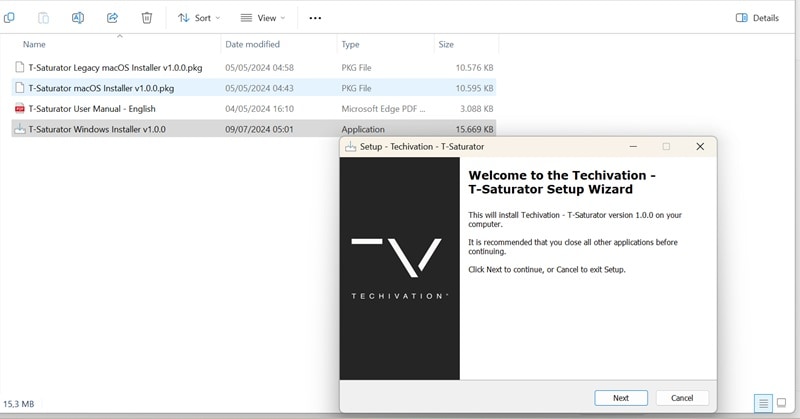Viewport: 800px width, 419px height.
Task: Click Cancel in the Setup wizard
Action: [x=682, y=398]
